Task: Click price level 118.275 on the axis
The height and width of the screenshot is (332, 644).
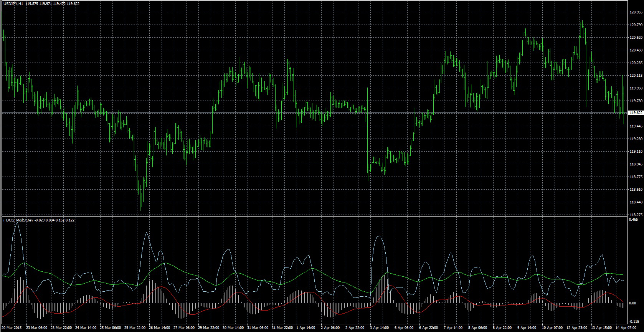Action: [x=636, y=215]
